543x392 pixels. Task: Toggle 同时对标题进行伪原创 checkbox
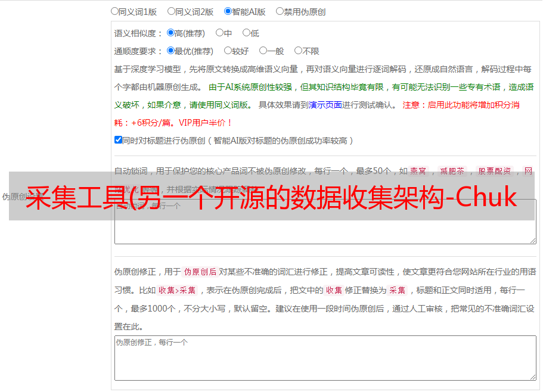118,140
